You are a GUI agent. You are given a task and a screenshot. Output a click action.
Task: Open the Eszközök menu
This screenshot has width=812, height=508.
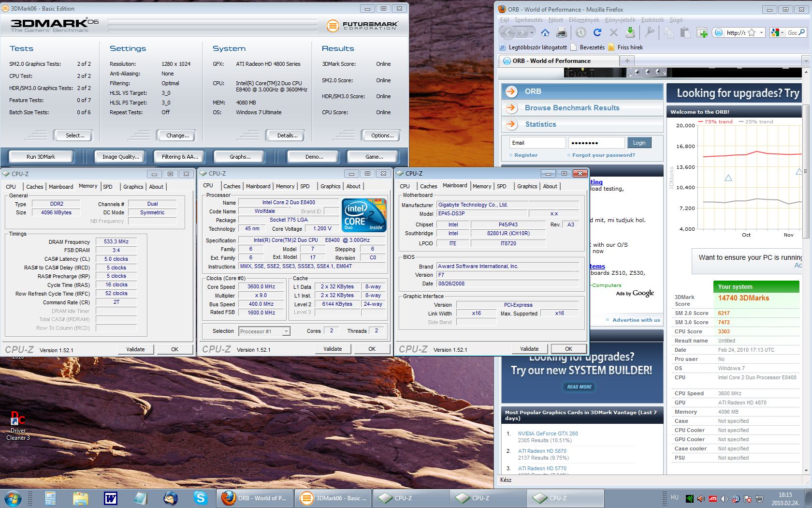652,20
